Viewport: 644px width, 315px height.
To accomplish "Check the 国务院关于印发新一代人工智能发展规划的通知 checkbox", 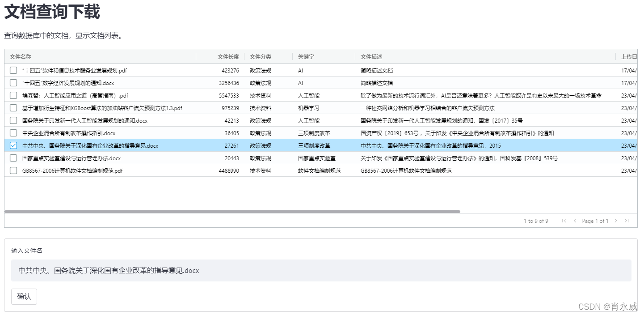I will click(13, 120).
